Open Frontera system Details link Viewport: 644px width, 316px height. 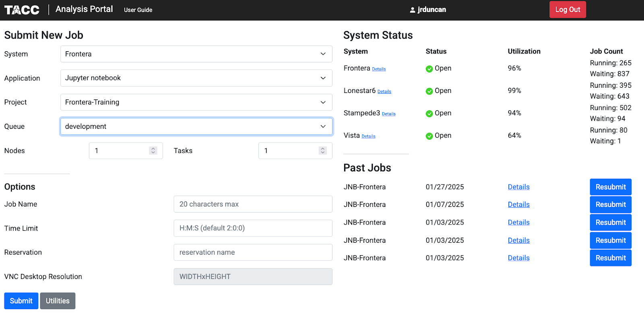pos(379,69)
